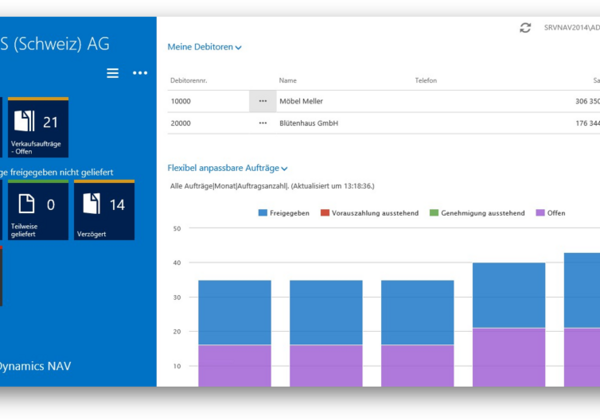Image resolution: width=600 pixels, height=420 pixels.
Task: Open the Teilweise geliefert tile
Action: click(x=38, y=210)
